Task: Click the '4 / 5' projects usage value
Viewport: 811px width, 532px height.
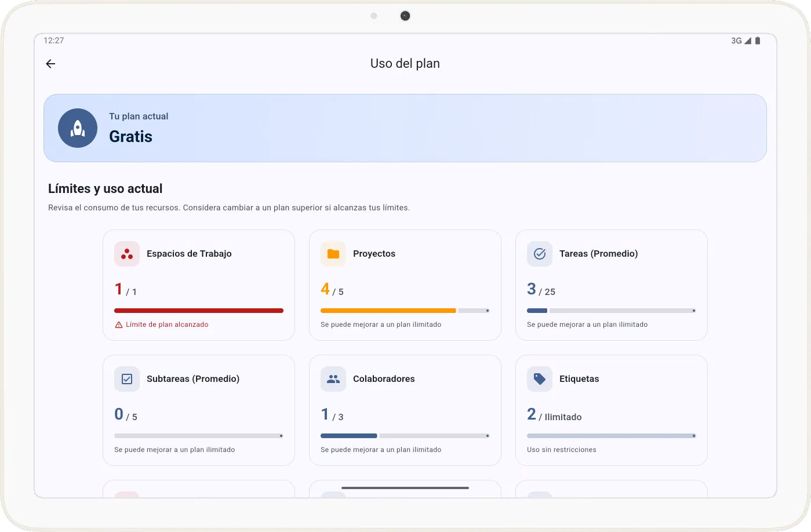Action: point(332,289)
